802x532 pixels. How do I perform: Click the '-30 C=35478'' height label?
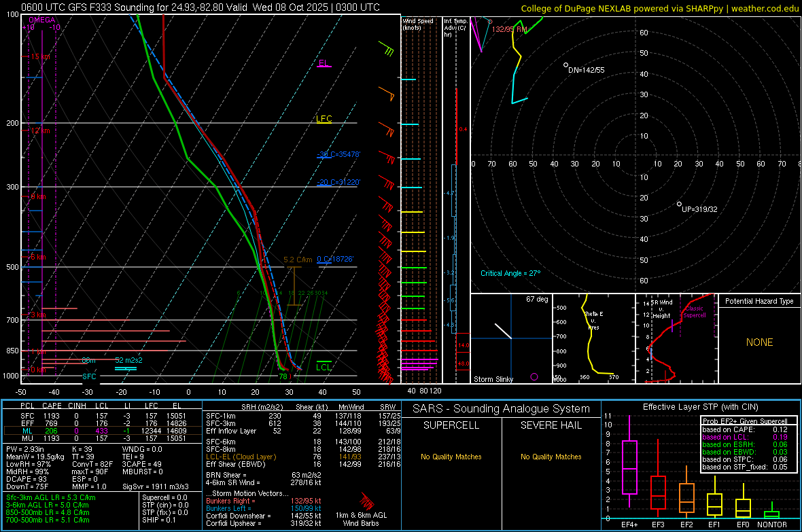pyautogui.click(x=338, y=154)
